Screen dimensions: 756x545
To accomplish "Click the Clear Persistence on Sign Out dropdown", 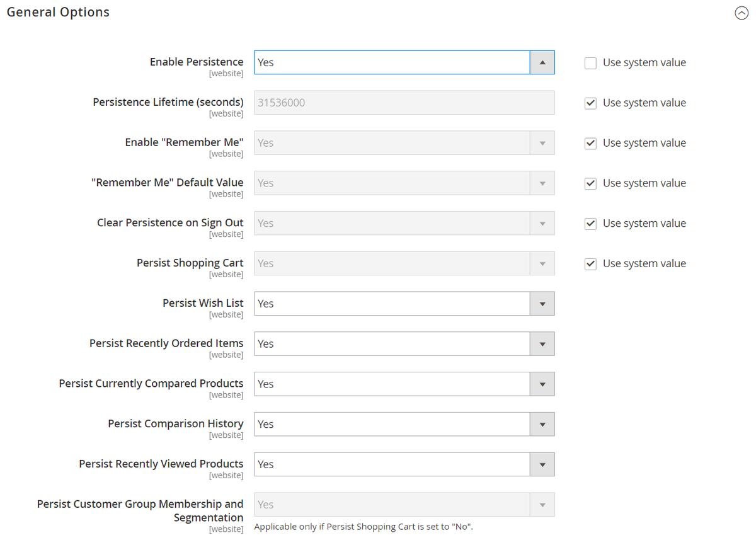I will click(x=404, y=223).
